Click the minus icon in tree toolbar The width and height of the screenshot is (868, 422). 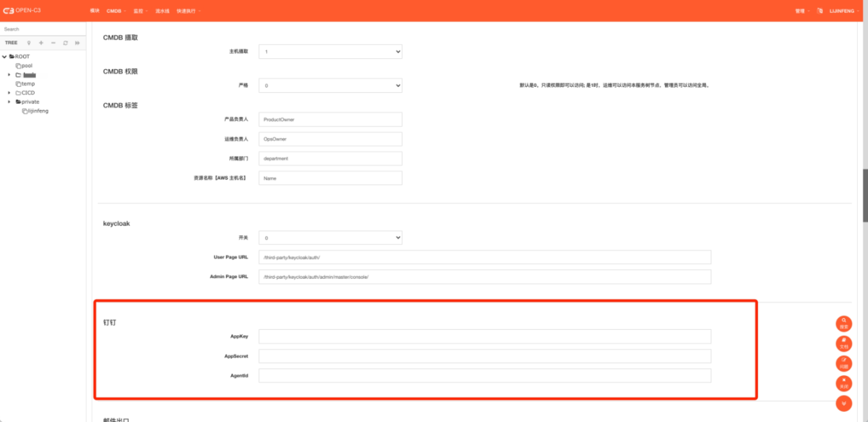(53, 43)
